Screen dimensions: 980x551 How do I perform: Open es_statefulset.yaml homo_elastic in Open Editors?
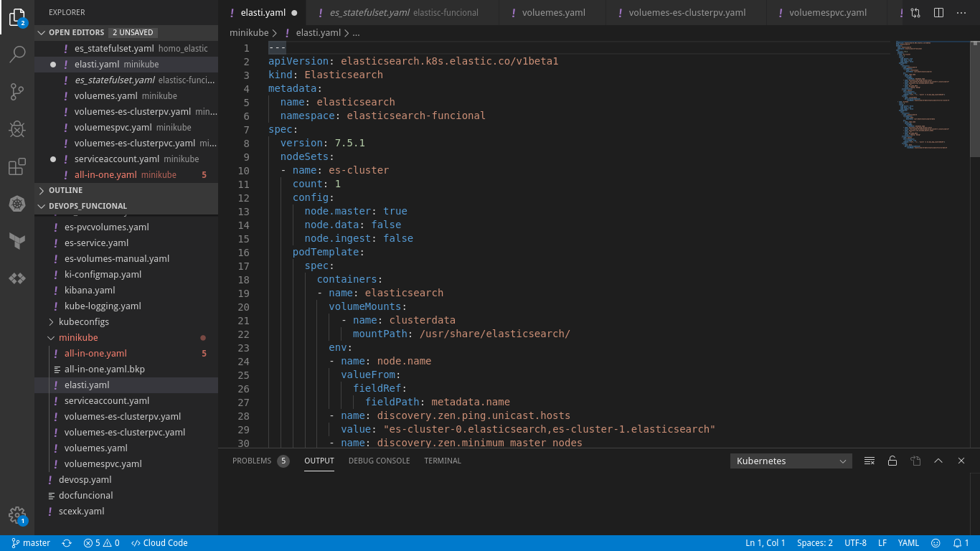pyautogui.click(x=126, y=49)
